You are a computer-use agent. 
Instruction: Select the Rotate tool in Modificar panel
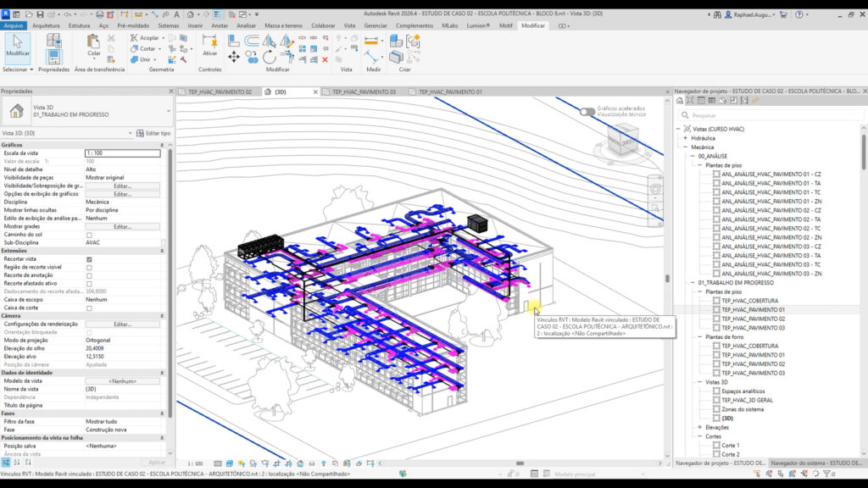pyautogui.click(x=269, y=57)
